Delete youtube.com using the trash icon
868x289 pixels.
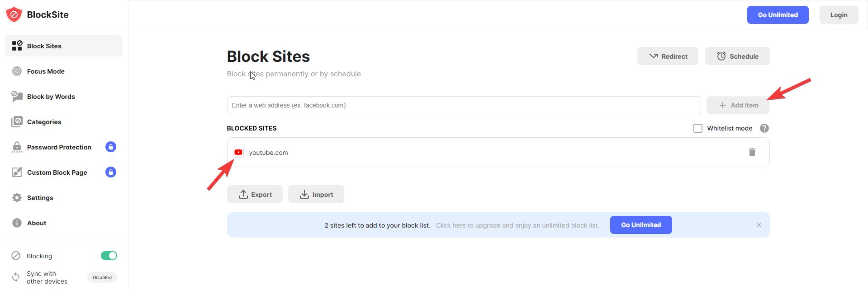(752, 152)
